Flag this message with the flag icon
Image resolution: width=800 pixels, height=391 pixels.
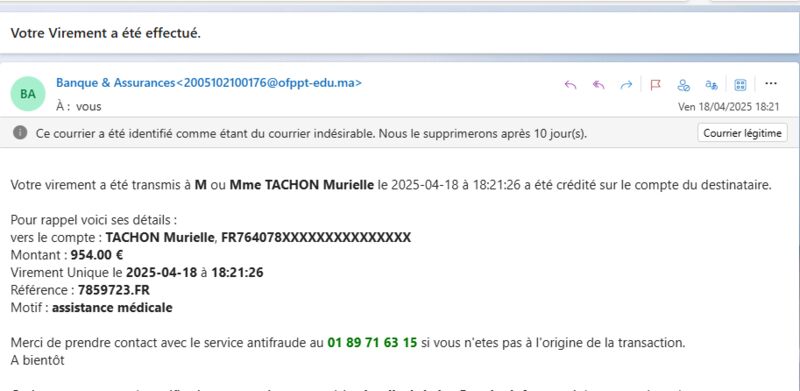click(x=656, y=85)
